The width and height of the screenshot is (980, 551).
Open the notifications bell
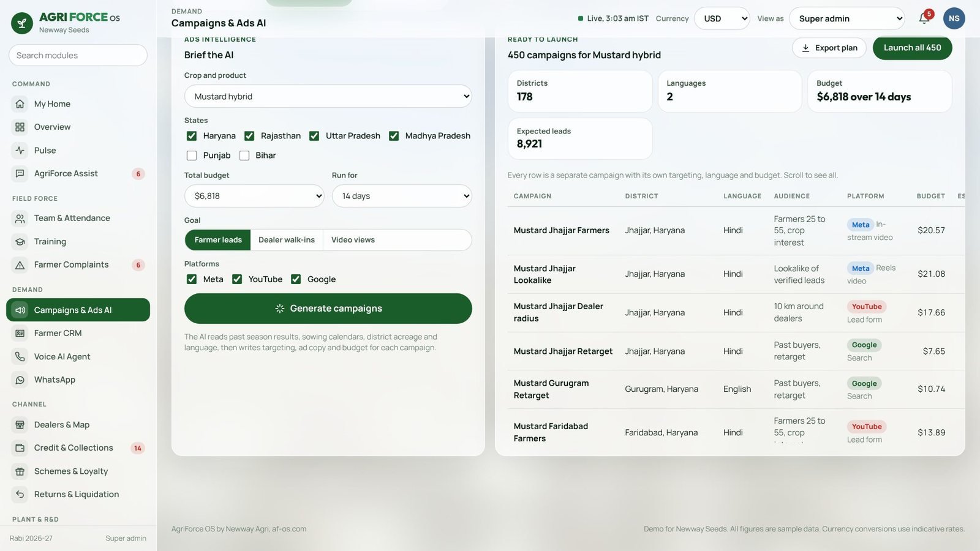(x=924, y=18)
